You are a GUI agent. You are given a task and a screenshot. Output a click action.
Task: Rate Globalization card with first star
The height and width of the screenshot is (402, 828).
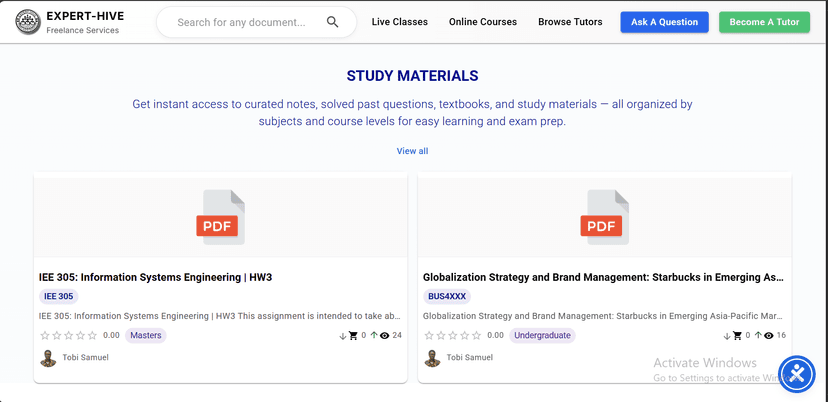click(x=429, y=335)
